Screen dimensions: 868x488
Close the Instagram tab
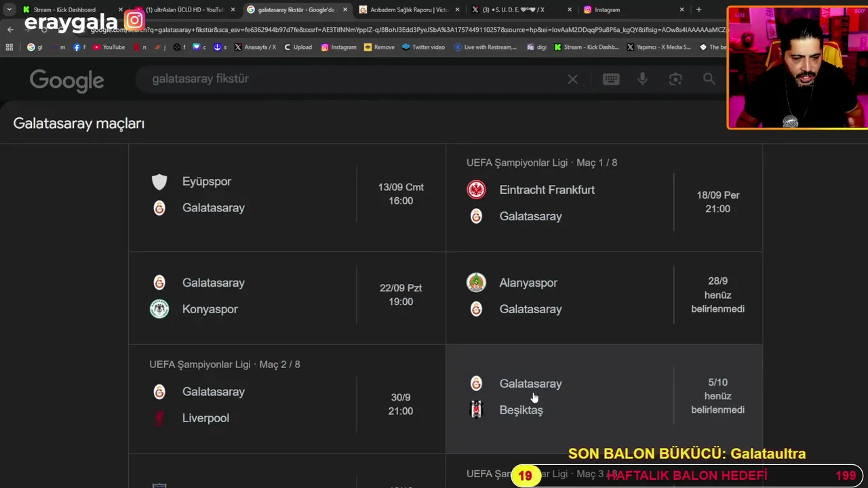(x=681, y=9)
